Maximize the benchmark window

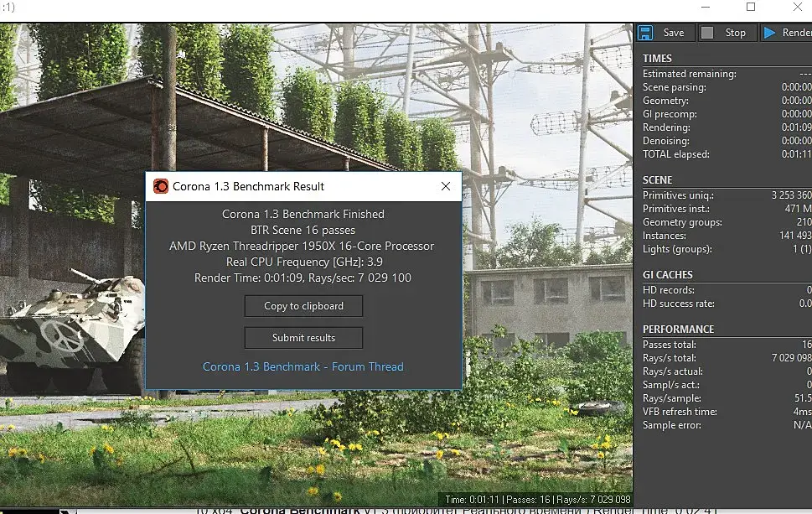coord(751,7)
